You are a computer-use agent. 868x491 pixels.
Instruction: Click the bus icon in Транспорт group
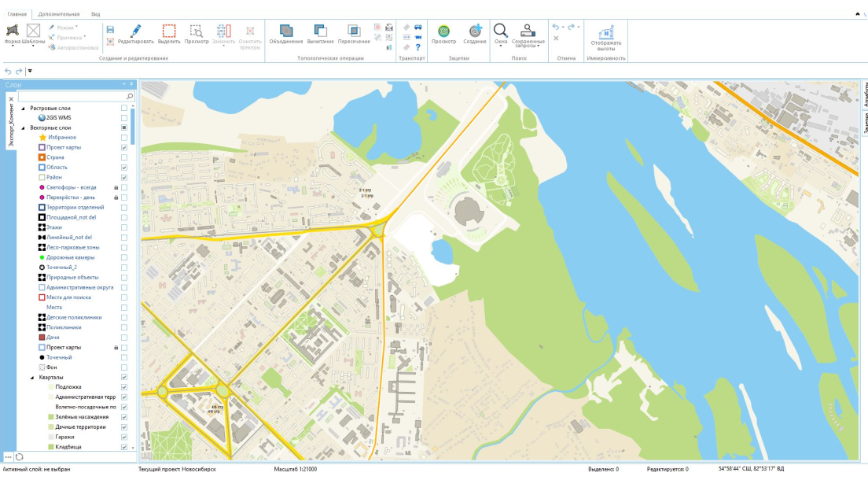(x=418, y=28)
